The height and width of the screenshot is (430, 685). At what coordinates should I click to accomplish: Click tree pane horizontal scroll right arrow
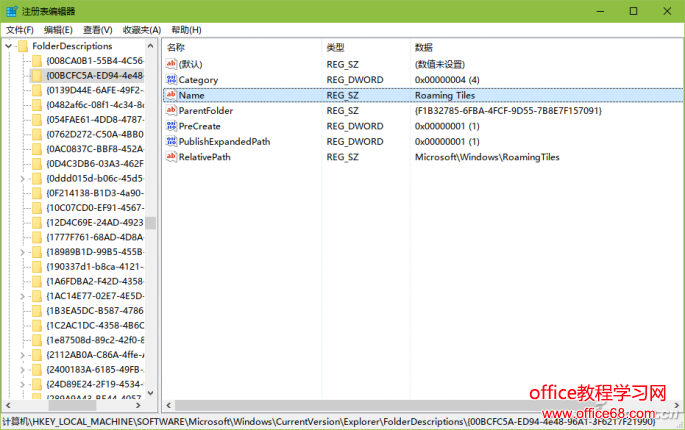point(138,406)
